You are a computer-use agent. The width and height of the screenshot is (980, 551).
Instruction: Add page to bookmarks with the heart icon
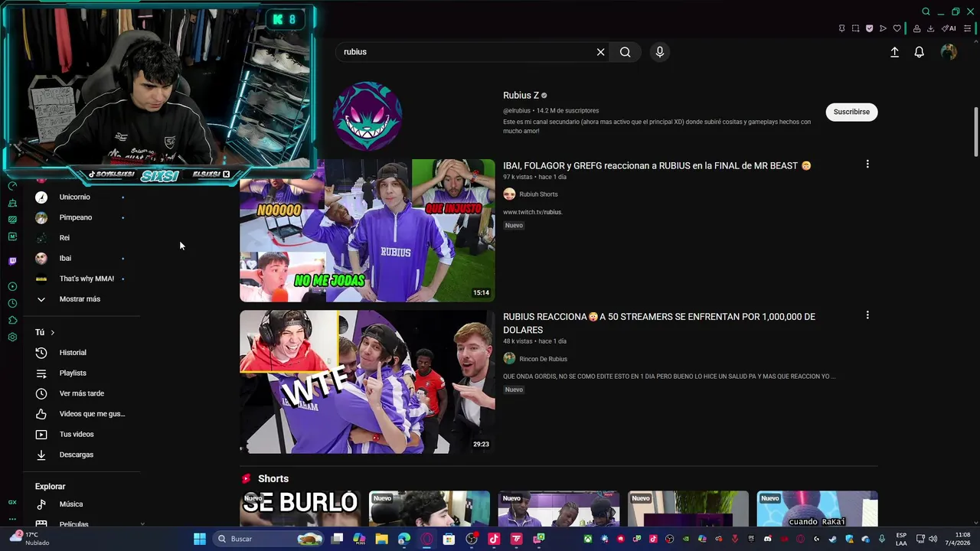(x=897, y=28)
